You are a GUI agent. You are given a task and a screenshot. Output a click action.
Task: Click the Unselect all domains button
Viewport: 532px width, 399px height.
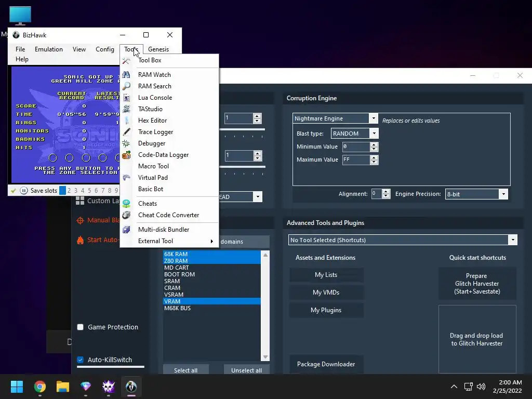click(x=247, y=370)
